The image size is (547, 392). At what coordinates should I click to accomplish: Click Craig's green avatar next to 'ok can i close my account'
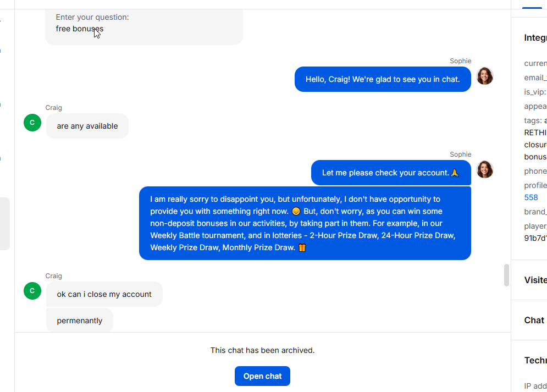[32, 291]
